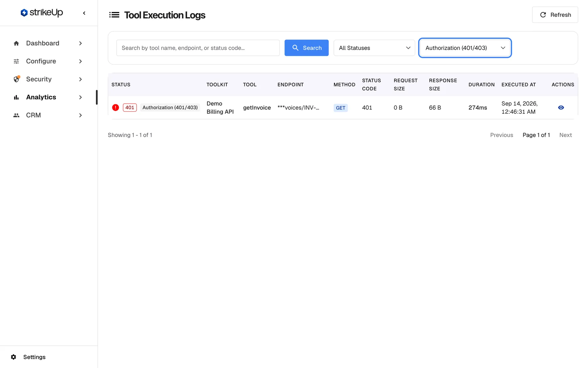Open Configure in sidebar

[48, 61]
